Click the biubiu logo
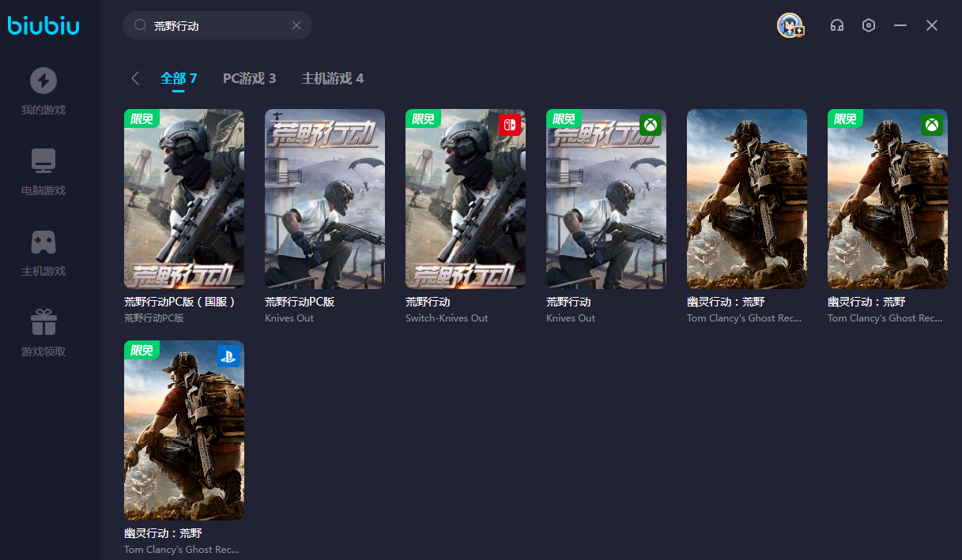The image size is (962, 560). [x=43, y=25]
